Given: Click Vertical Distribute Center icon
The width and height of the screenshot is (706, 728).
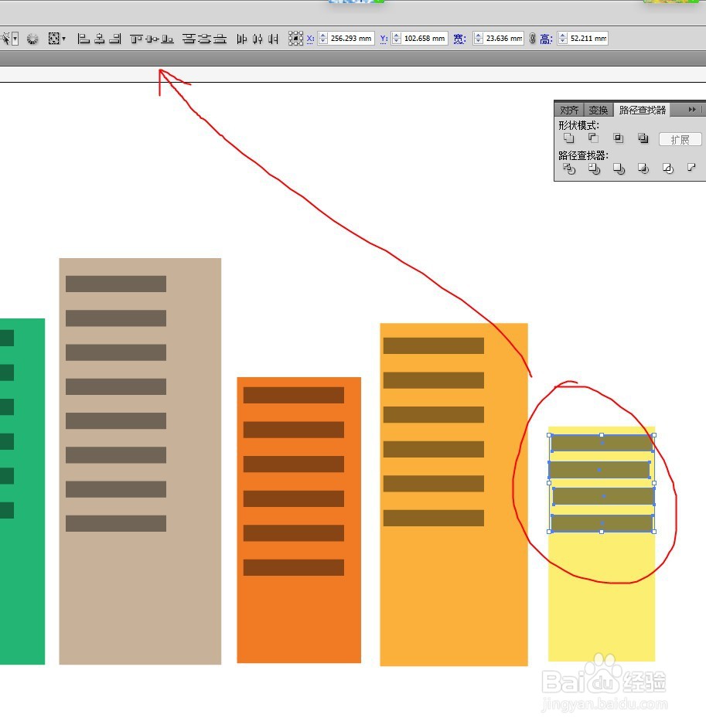Looking at the screenshot, I should point(204,39).
